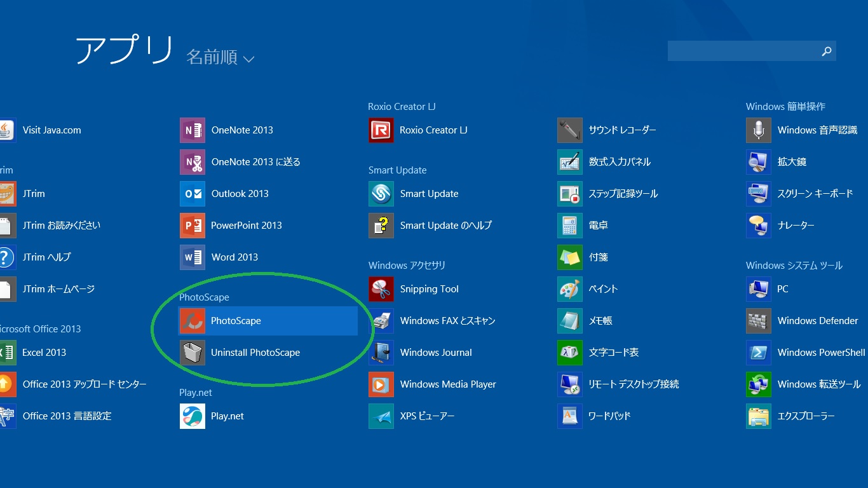Click the search magnifier button
The width and height of the screenshot is (868, 488).
click(827, 51)
